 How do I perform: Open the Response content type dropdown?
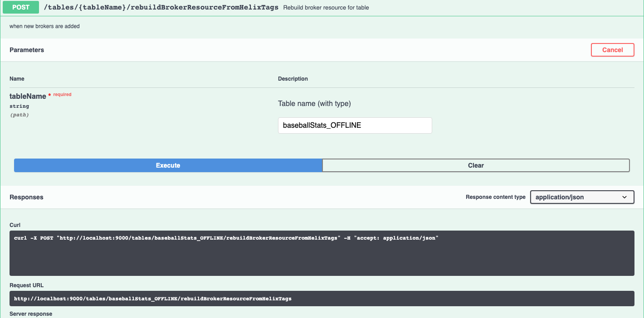tap(581, 197)
